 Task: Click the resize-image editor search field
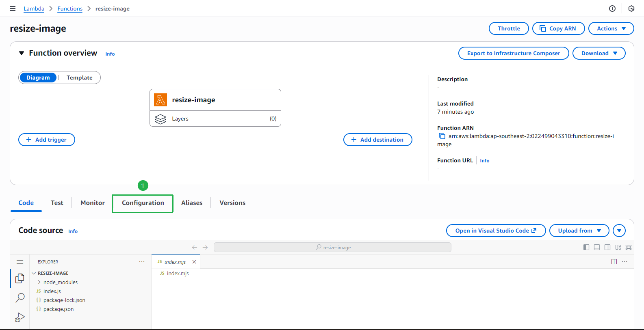[332, 247]
